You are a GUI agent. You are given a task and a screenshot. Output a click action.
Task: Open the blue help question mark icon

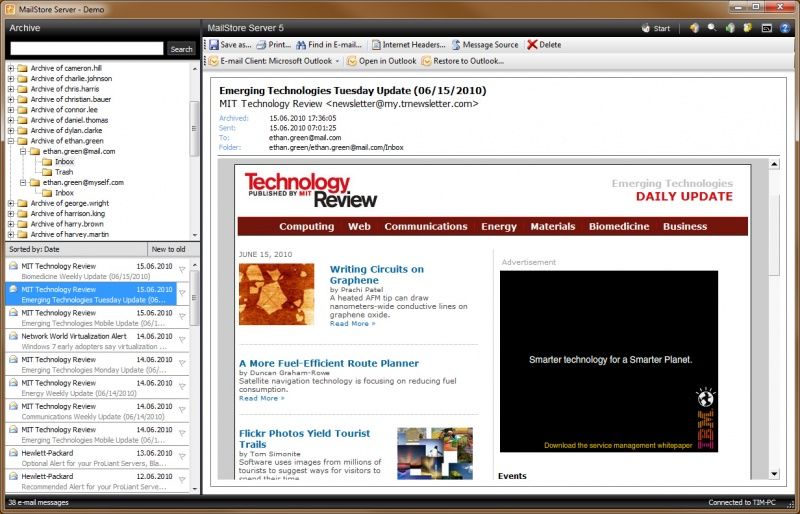785,29
